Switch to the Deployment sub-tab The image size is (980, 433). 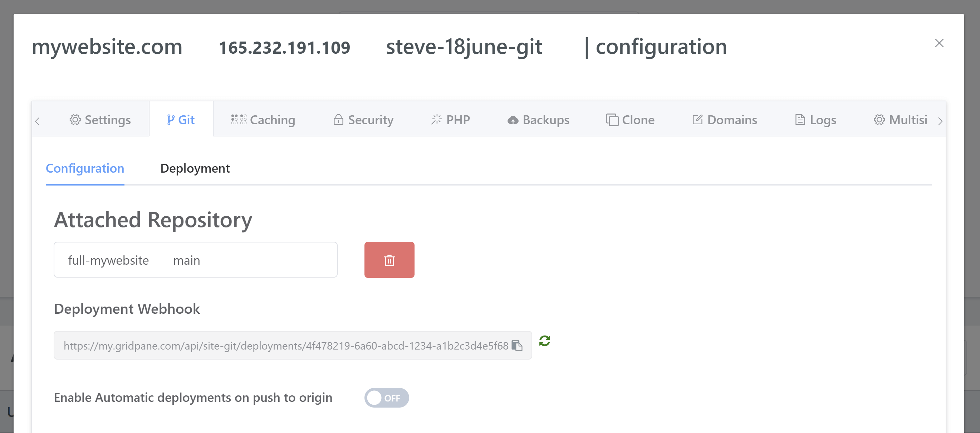point(195,168)
